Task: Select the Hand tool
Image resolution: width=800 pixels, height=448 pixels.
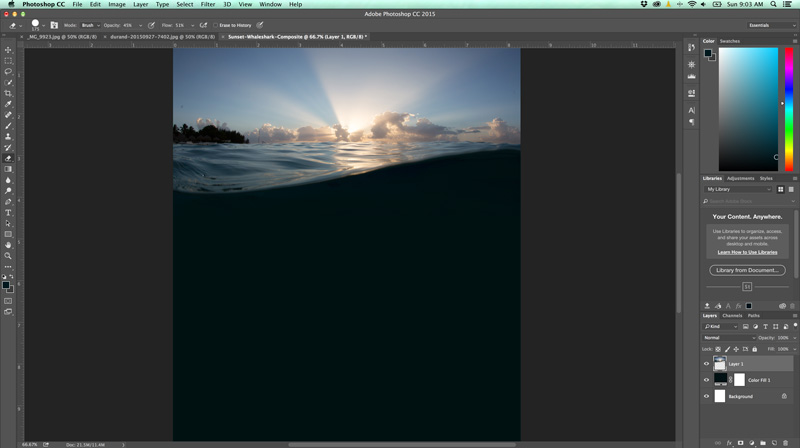Action: [x=8, y=244]
